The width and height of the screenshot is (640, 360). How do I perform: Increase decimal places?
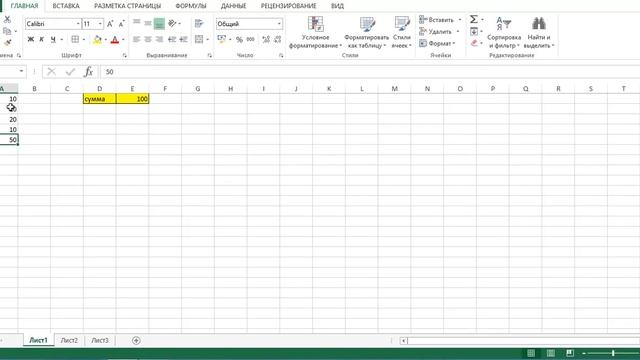(266, 40)
